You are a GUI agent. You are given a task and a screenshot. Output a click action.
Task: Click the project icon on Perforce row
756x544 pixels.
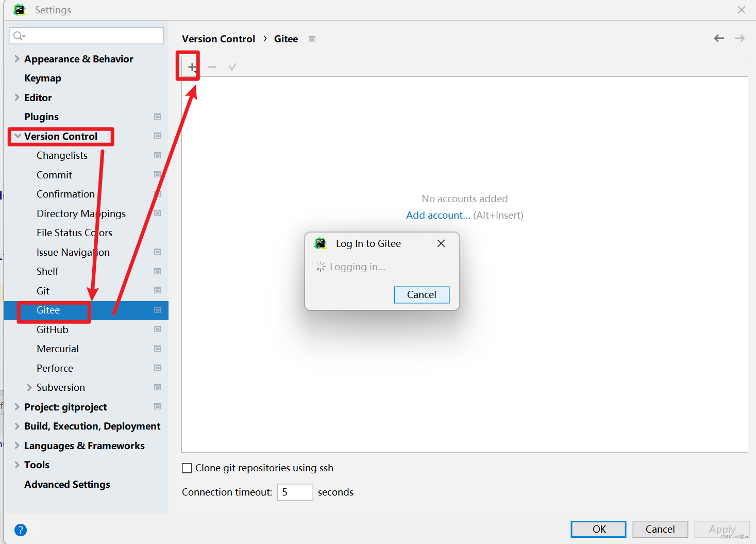coord(158,368)
